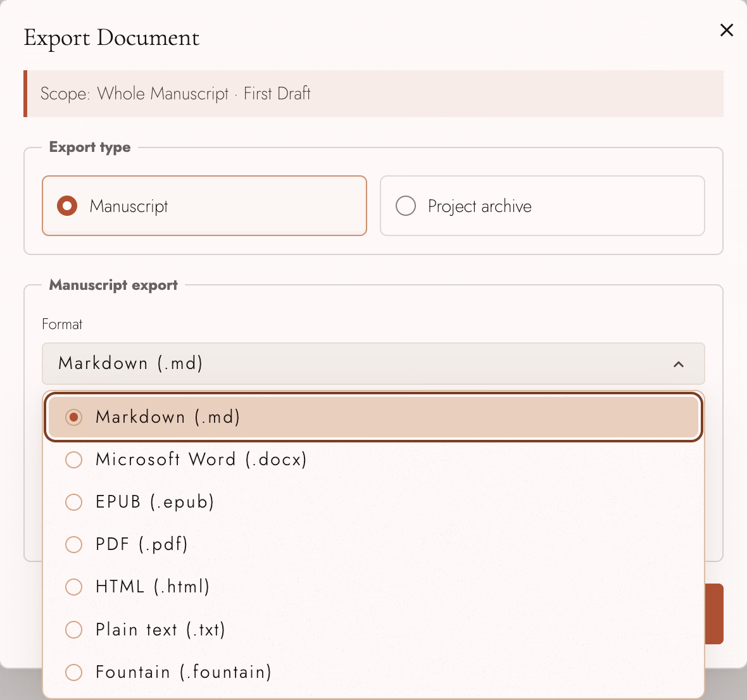
Task: Click the Export type group heading
Action: pos(89,147)
